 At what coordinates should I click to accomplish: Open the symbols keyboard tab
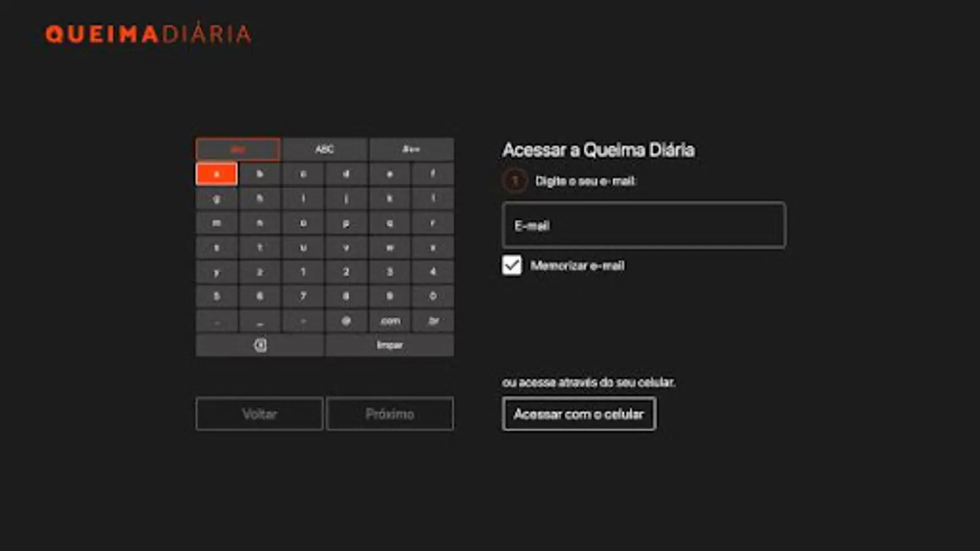click(x=411, y=149)
